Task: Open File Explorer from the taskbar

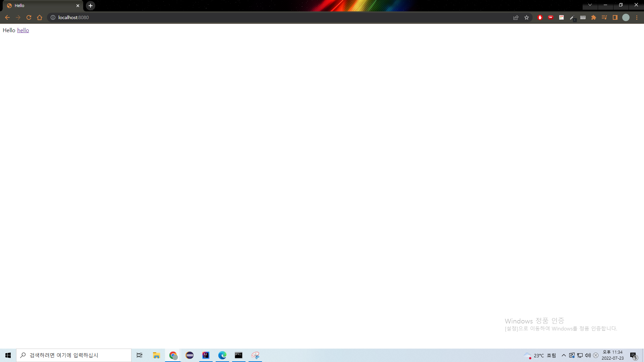Action: pos(156,355)
